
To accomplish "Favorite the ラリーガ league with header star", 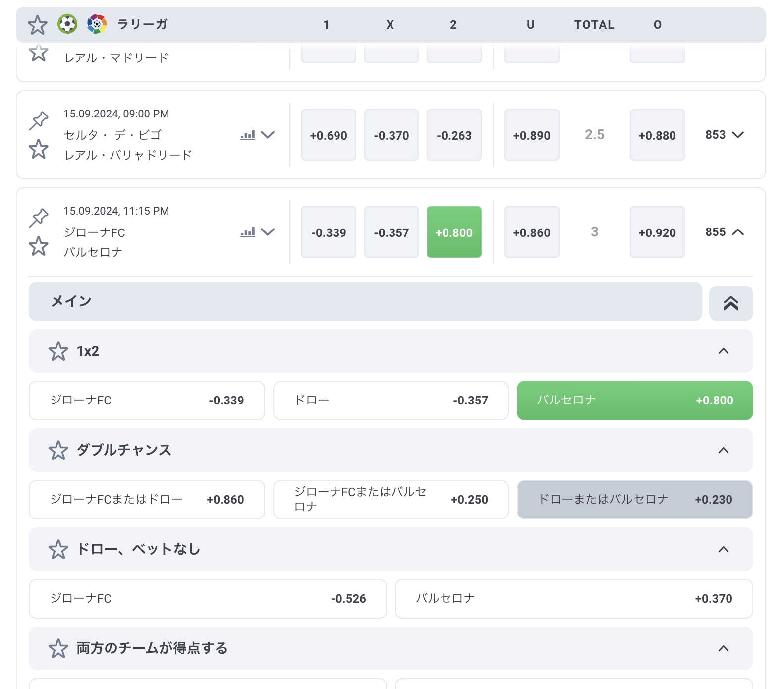I will (x=38, y=25).
